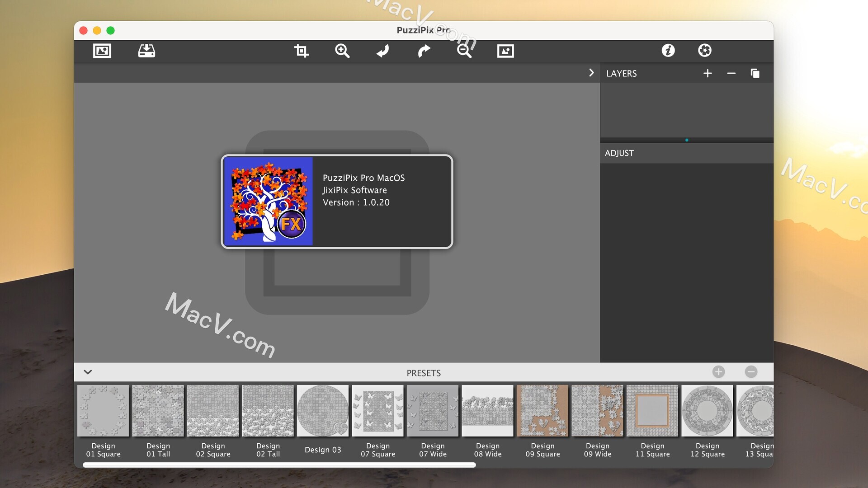This screenshot has width=868, height=488.
Task: Click the PuzziPix FX app logo image
Action: coord(269,202)
